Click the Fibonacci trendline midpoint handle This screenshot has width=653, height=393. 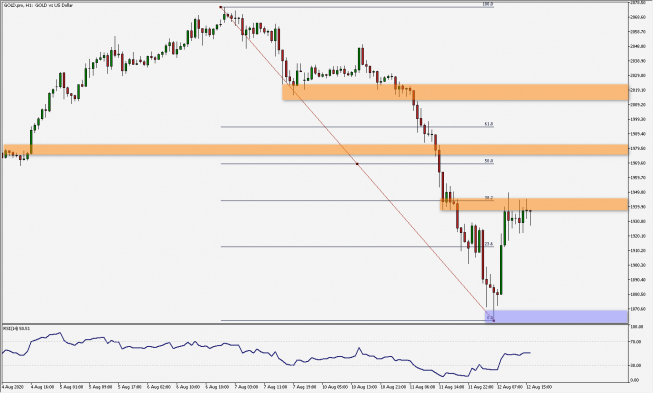pyautogui.click(x=357, y=164)
